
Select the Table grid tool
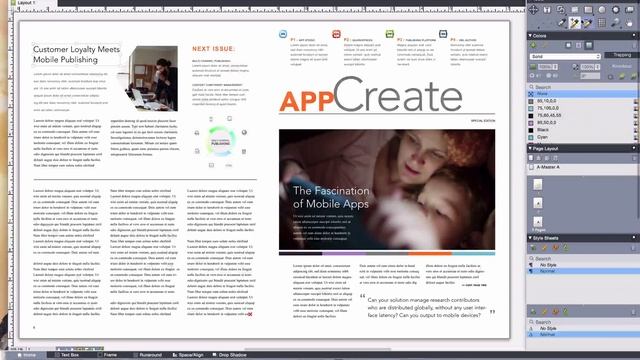602,22
